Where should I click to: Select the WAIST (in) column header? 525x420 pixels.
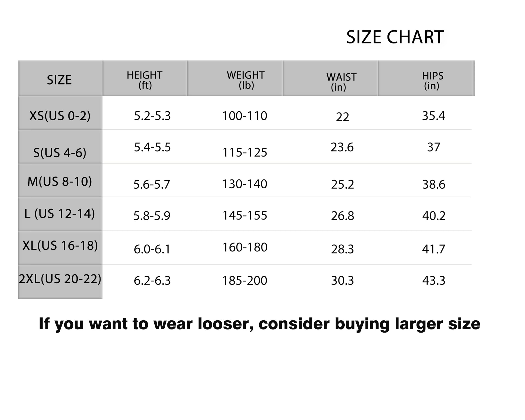(341, 82)
